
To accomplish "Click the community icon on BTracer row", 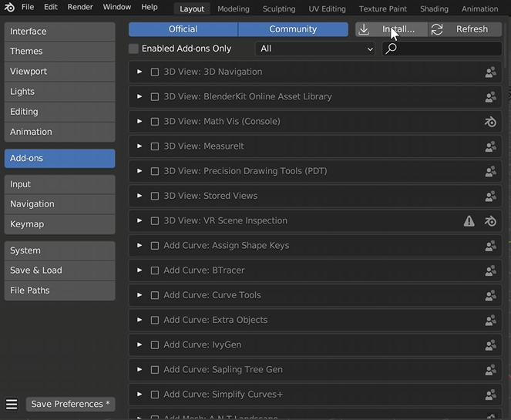I will coord(490,270).
